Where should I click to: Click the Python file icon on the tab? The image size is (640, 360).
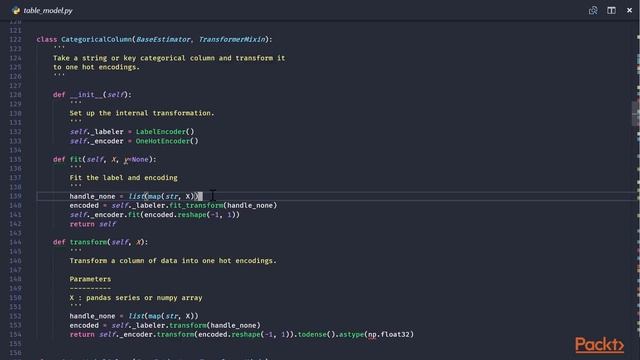[16, 11]
